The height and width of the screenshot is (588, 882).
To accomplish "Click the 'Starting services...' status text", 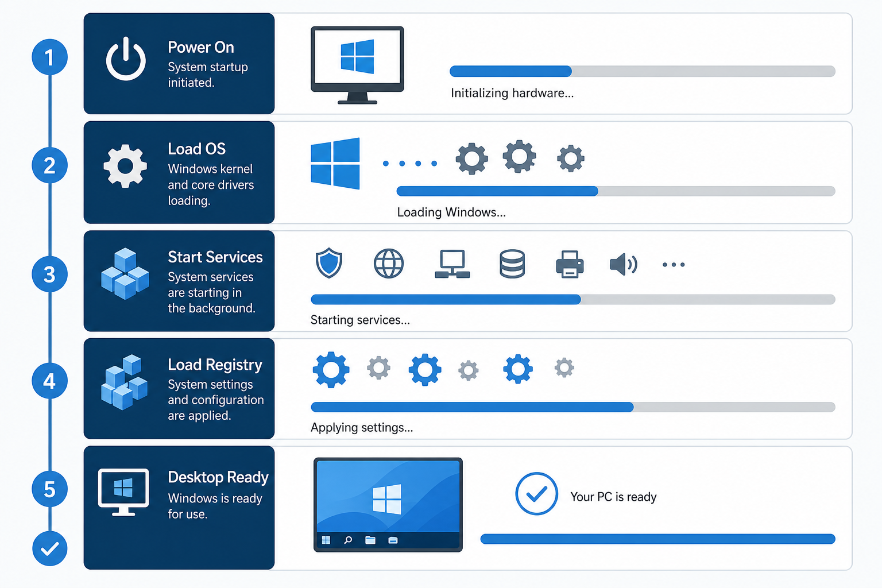I will click(x=360, y=320).
